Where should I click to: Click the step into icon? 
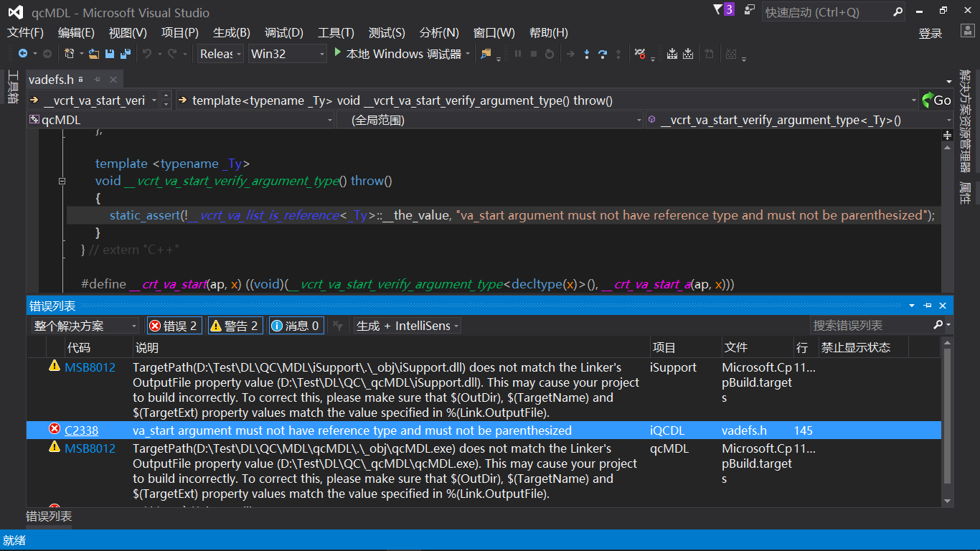(x=587, y=54)
